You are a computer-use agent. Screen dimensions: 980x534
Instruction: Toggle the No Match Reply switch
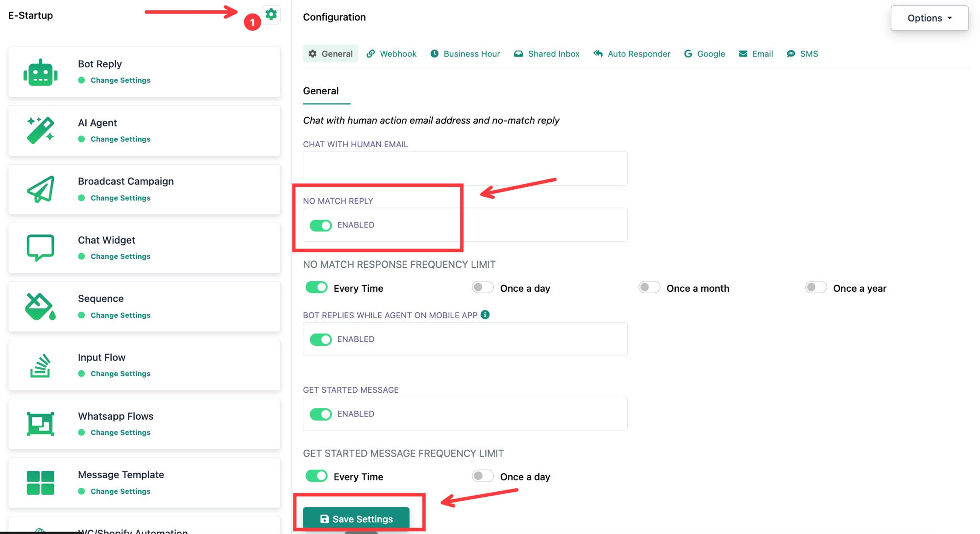point(320,225)
